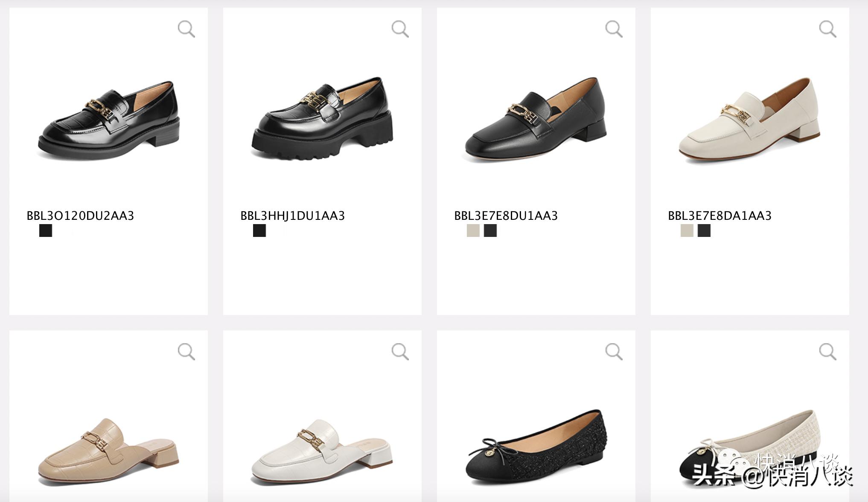Click the magnifier icon on BBL3O120DU2AA3 card
868x502 pixels.
[186, 29]
